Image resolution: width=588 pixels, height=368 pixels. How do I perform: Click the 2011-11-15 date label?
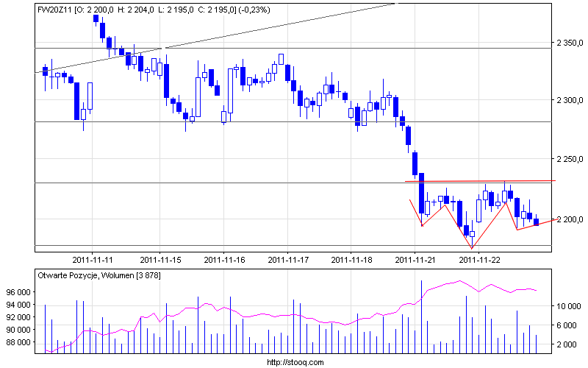pyautogui.click(x=160, y=260)
